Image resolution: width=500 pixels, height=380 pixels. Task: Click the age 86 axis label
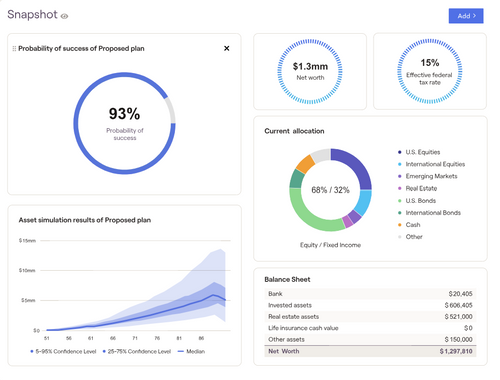[201, 338]
